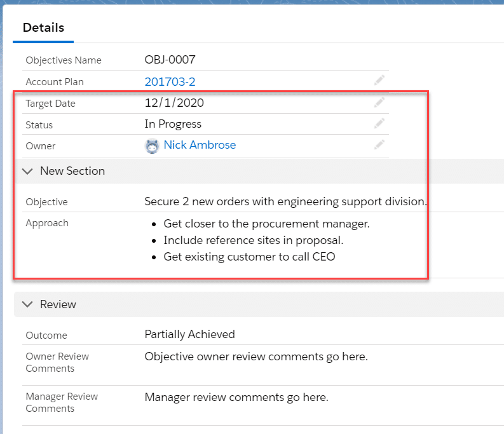Click the Target Date value 12/1/2020
504x434 pixels.
click(x=174, y=103)
